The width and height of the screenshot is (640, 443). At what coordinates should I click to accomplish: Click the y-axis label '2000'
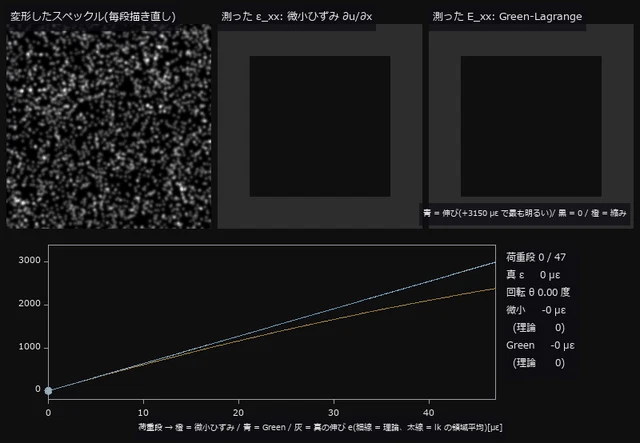(29, 304)
